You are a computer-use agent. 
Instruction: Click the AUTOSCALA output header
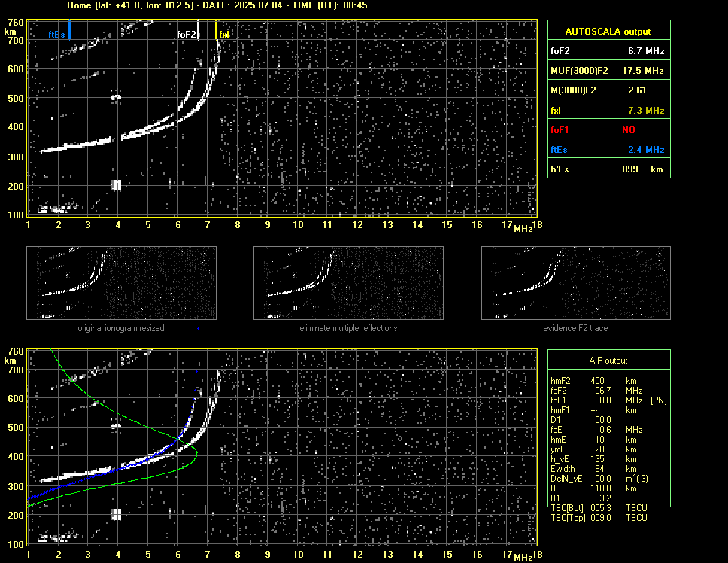coord(608,31)
